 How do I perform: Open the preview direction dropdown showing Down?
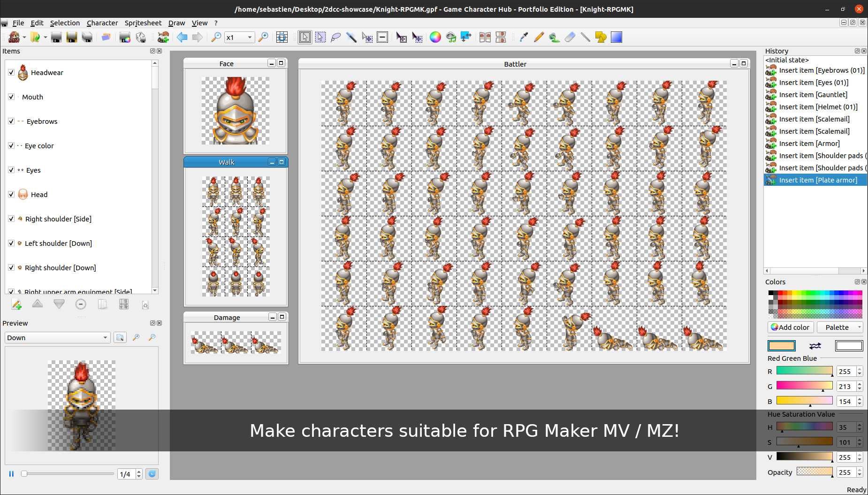point(57,337)
